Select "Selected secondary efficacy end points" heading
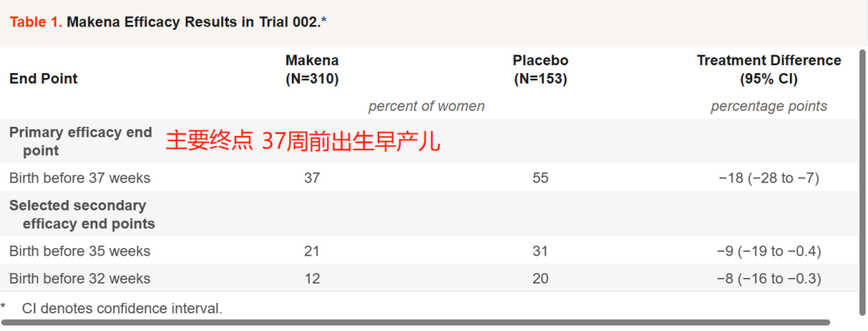Screen dimensions: 868x331 (82, 215)
